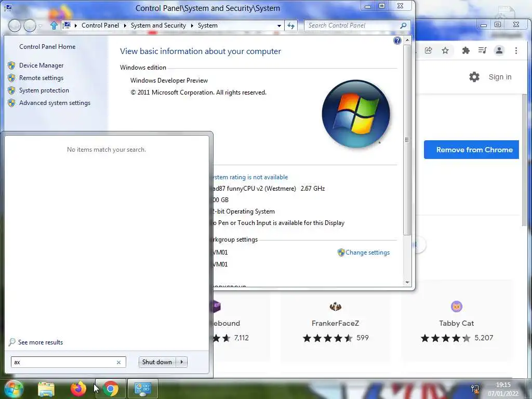Screen dimensions: 532x399
Task: Select System and Security in breadcrumb
Action: (158, 25)
